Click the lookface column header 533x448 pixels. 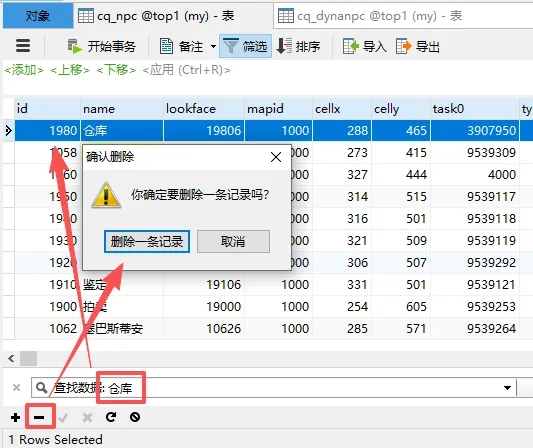[x=204, y=109]
